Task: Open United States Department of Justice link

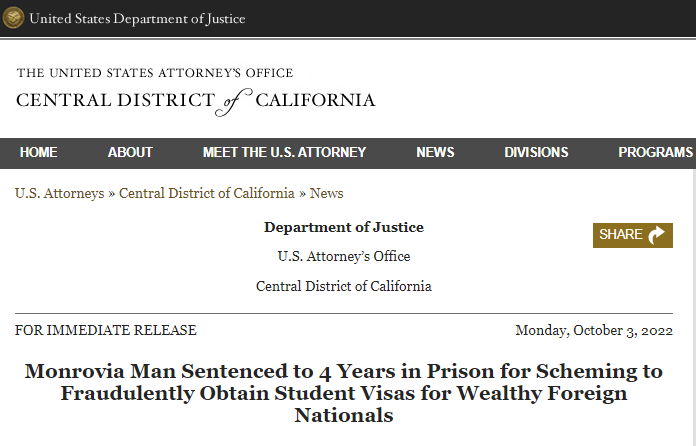Action: click(x=137, y=19)
